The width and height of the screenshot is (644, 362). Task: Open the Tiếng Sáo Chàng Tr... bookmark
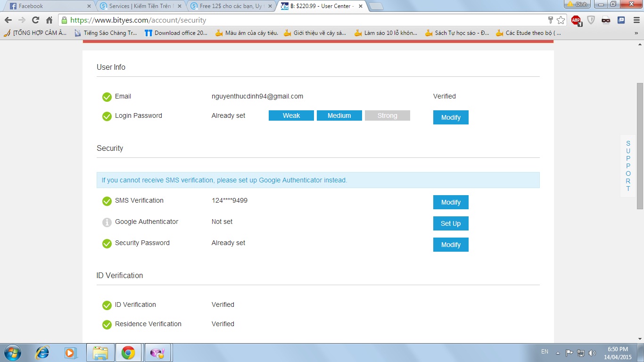tap(106, 33)
